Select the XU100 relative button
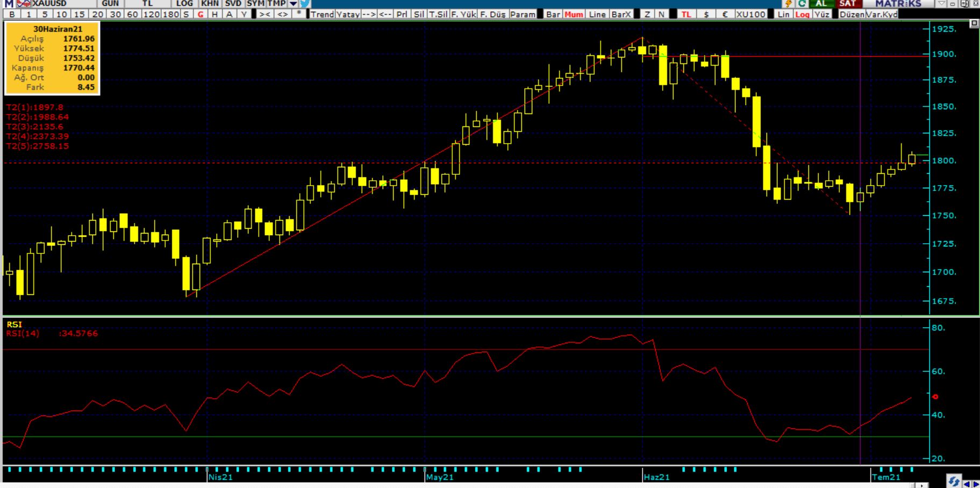The height and width of the screenshot is (488, 980). [750, 15]
